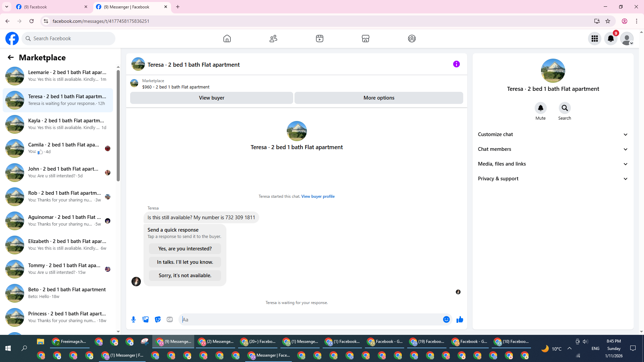Open Leemarie conversation in Marketplace list
Image resolution: width=644 pixels, height=362 pixels.
pos(58,76)
